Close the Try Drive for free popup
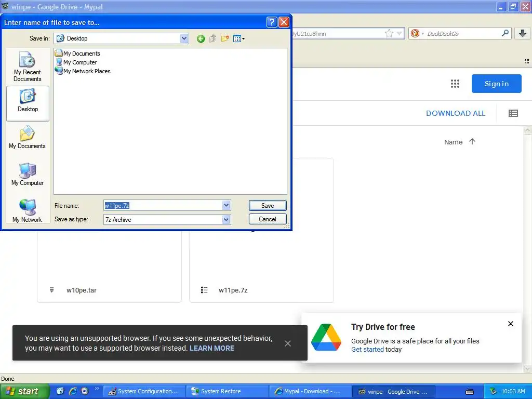 click(511, 324)
